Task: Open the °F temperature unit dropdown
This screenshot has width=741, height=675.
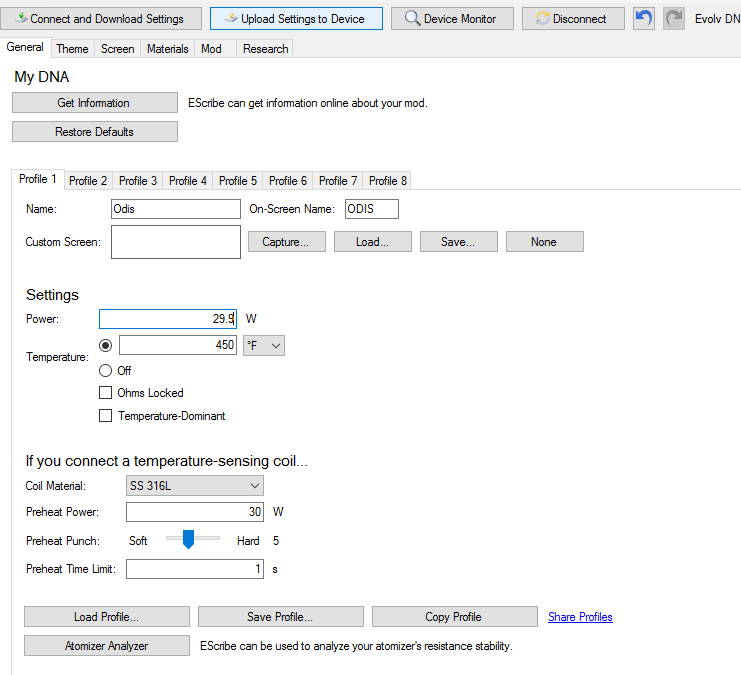Action: point(264,345)
